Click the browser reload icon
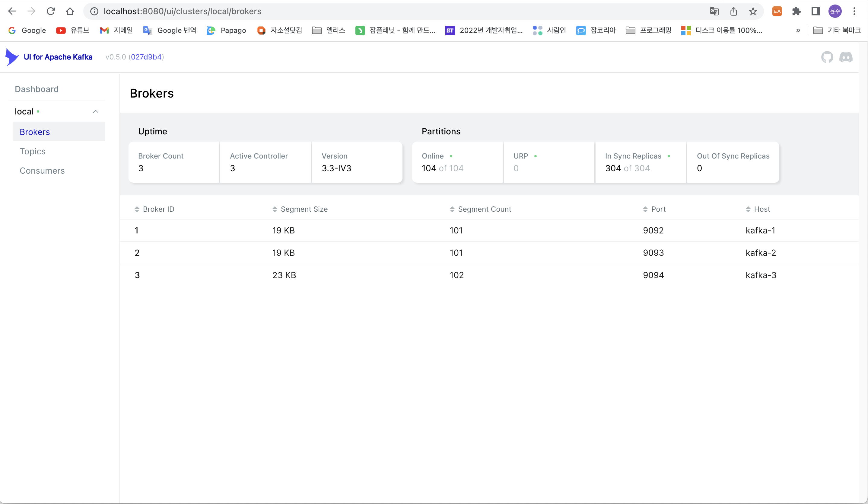 tap(51, 11)
